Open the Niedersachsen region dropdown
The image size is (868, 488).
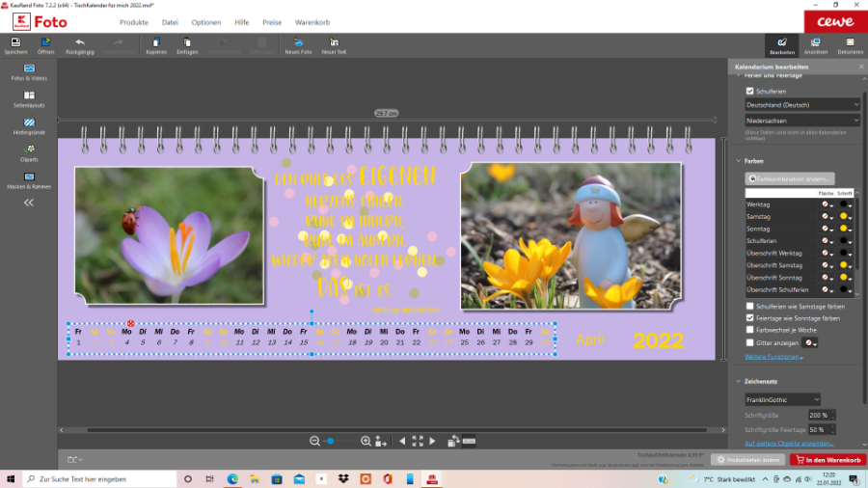click(801, 121)
